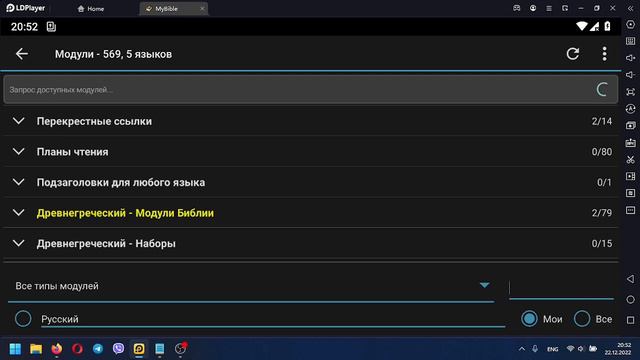Refresh the list of available modules
Viewport: 640px width, 360px height.
tap(573, 53)
